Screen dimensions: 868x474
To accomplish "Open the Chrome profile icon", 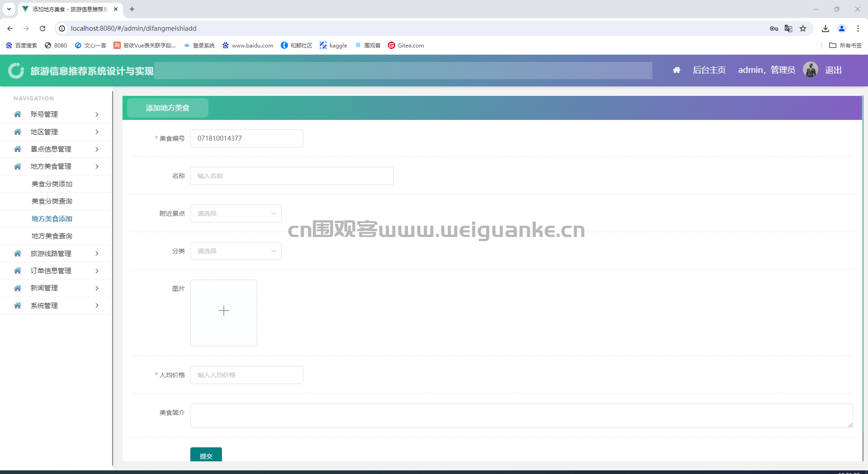I will 842,28.
